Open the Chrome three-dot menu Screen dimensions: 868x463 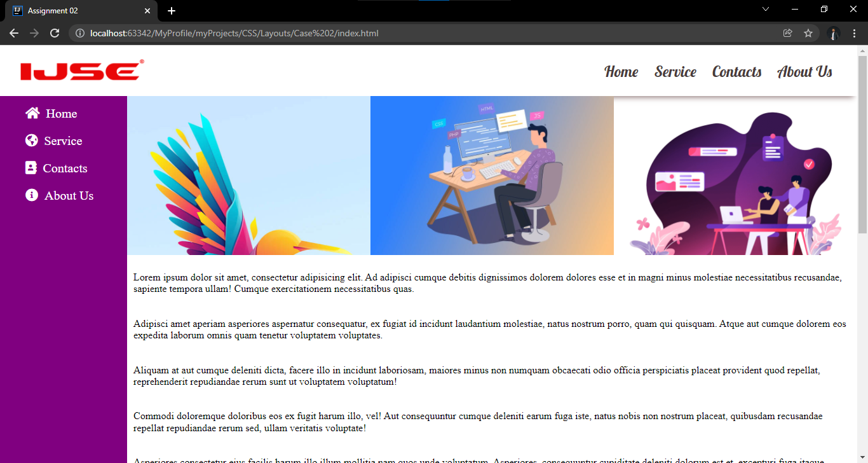(x=855, y=33)
